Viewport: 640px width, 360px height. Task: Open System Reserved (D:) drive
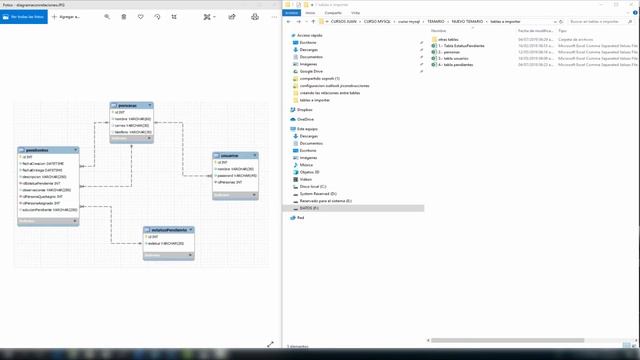tap(318, 194)
